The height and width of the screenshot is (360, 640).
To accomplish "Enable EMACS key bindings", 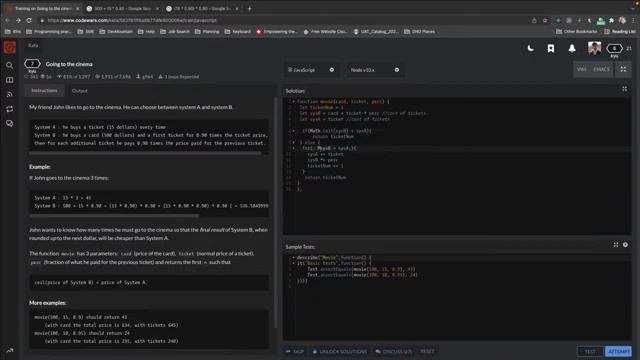I will tap(601, 69).
